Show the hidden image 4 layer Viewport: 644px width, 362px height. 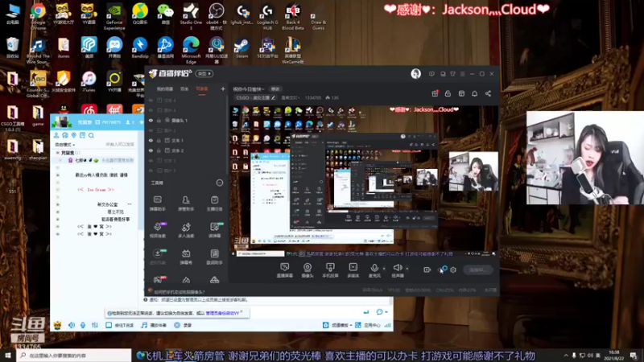point(151,110)
